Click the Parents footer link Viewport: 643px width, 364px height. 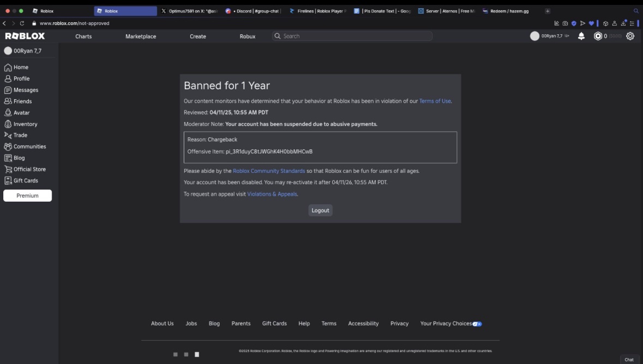pos(241,324)
